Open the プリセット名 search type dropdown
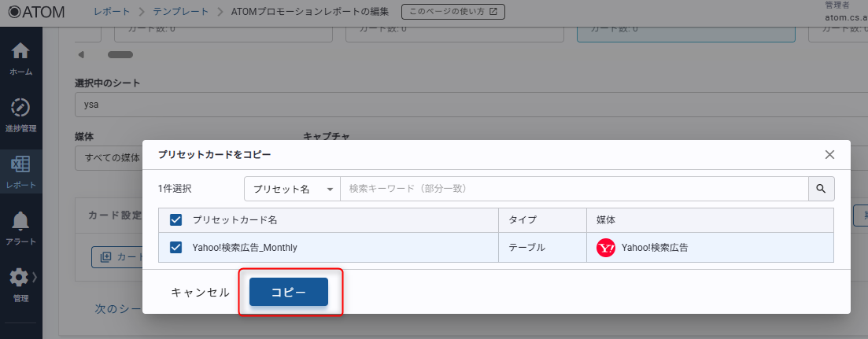This screenshot has width=868, height=339. (x=291, y=189)
